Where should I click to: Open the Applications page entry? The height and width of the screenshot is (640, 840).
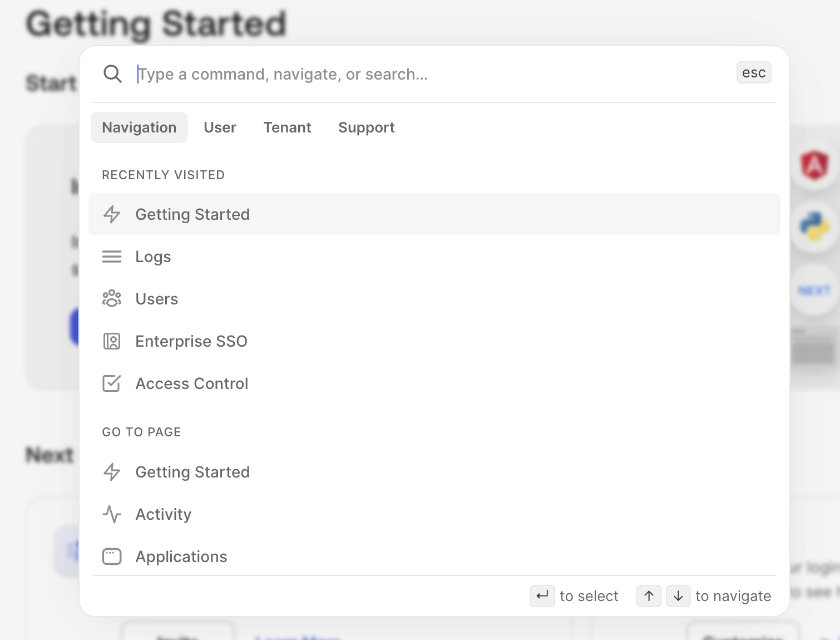pos(434,555)
